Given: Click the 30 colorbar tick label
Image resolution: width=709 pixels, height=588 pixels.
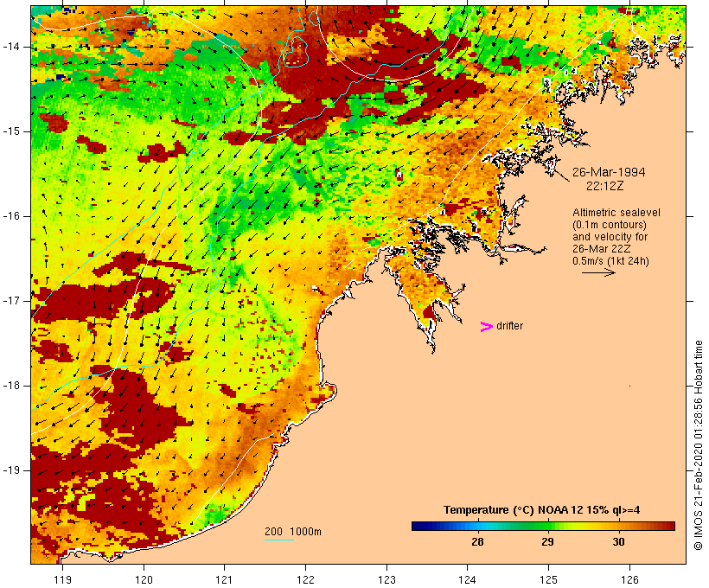Looking at the screenshot, I should [x=618, y=541].
